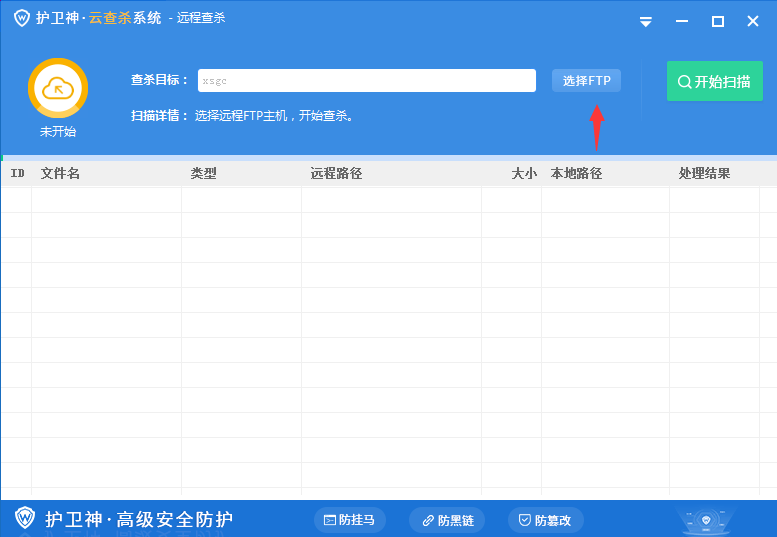Click the radar shield icon at bottom right
Screen dimensions: 777x537
706,522
